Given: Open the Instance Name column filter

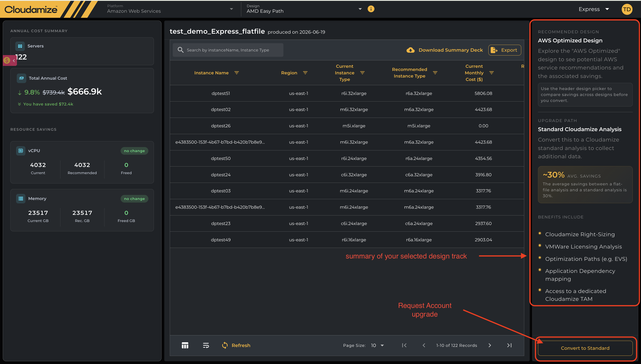Looking at the screenshot, I should click(x=237, y=73).
